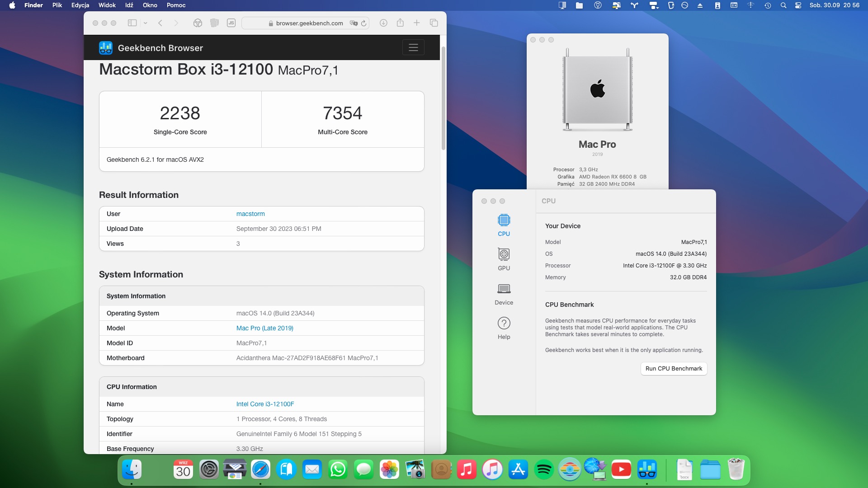Screen dimensions: 868x488
Task: Expand the sidebar tab group dropdown arrow
Action: pyautogui.click(x=146, y=23)
